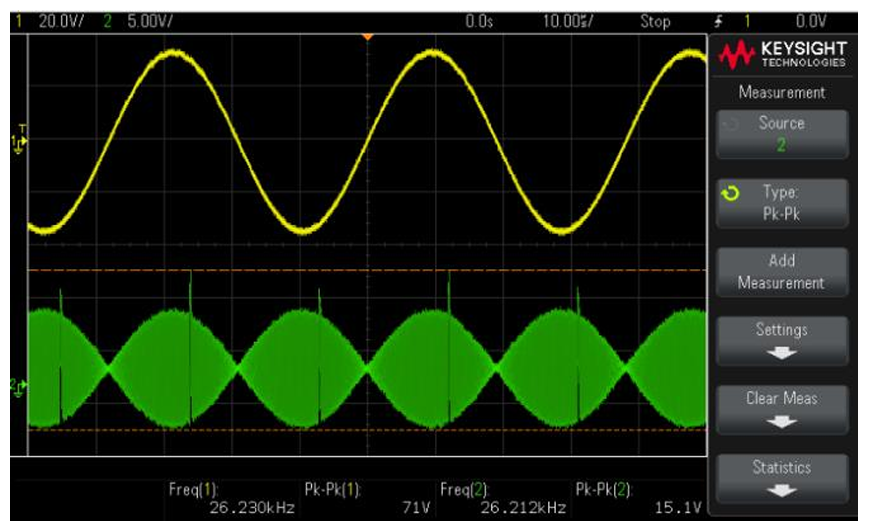This screenshot has height=531, width=871.
Task: Open the Clear Meas softkey menu
Action: click(782, 409)
